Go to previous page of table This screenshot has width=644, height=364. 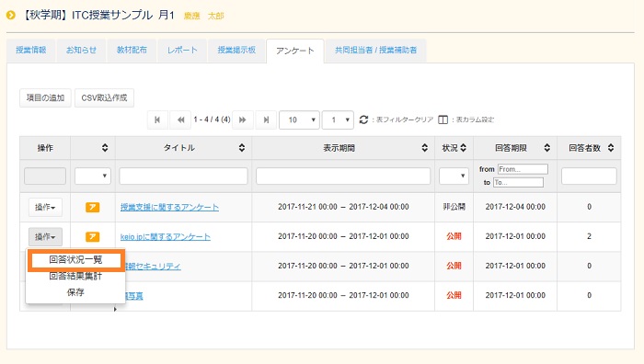pyautogui.click(x=180, y=119)
